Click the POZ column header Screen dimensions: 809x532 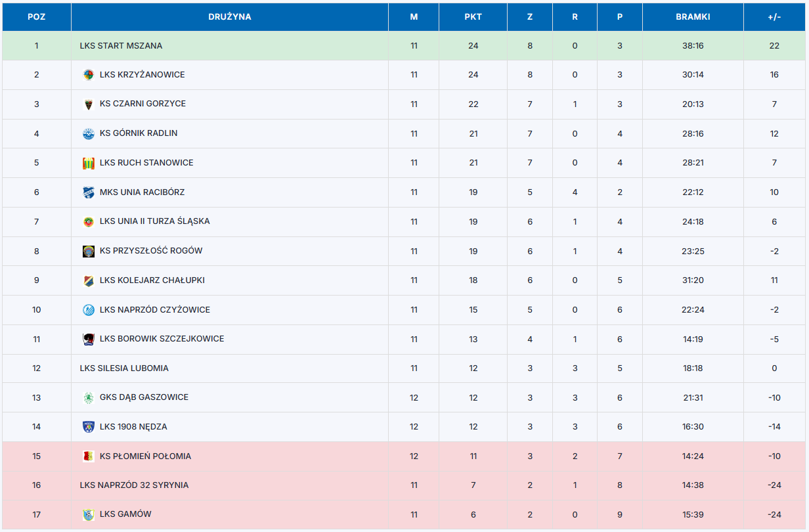[37, 17]
